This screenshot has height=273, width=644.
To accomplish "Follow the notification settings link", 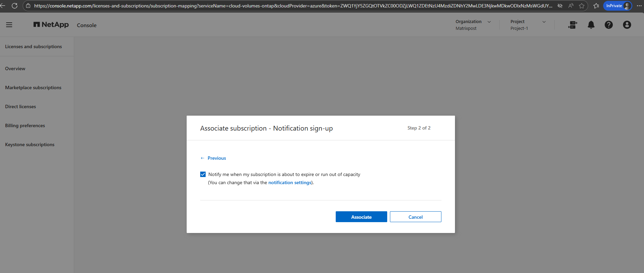I will click(290, 182).
